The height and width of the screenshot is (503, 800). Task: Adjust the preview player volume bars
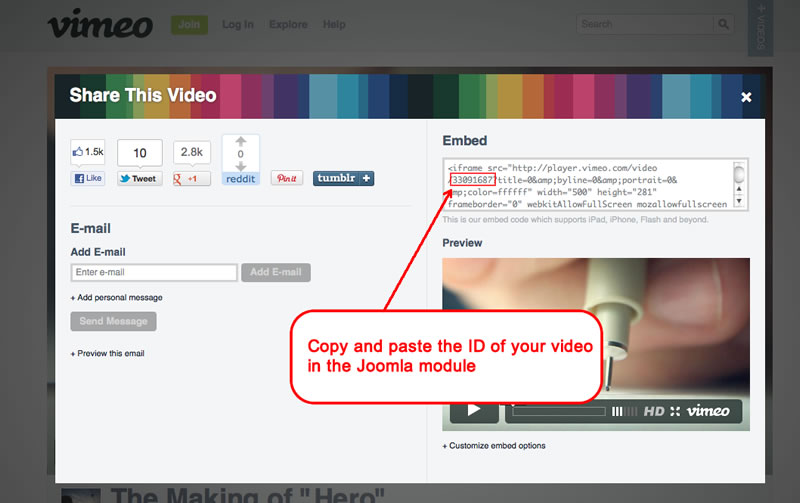(624, 411)
